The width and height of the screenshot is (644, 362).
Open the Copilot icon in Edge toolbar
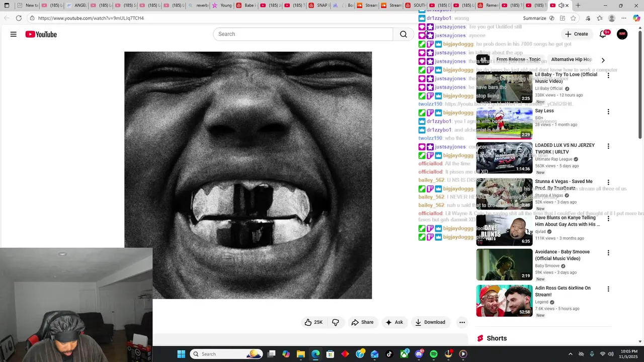pos(636,18)
